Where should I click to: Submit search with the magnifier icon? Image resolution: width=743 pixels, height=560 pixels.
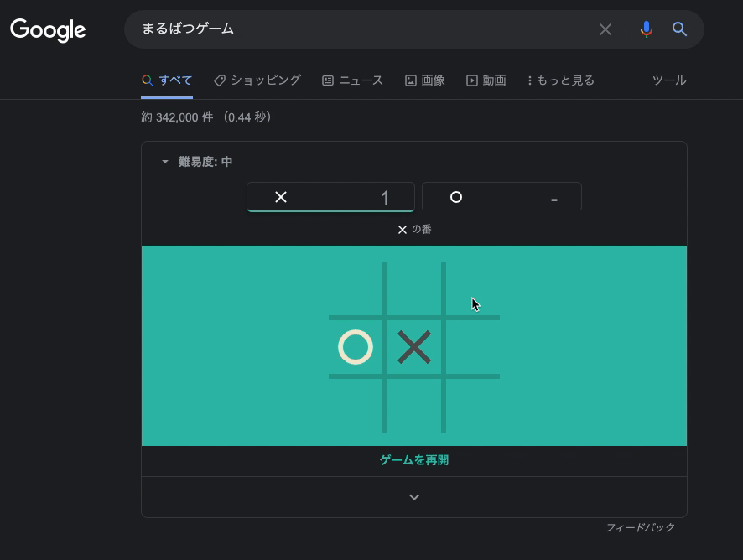point(679,29)
